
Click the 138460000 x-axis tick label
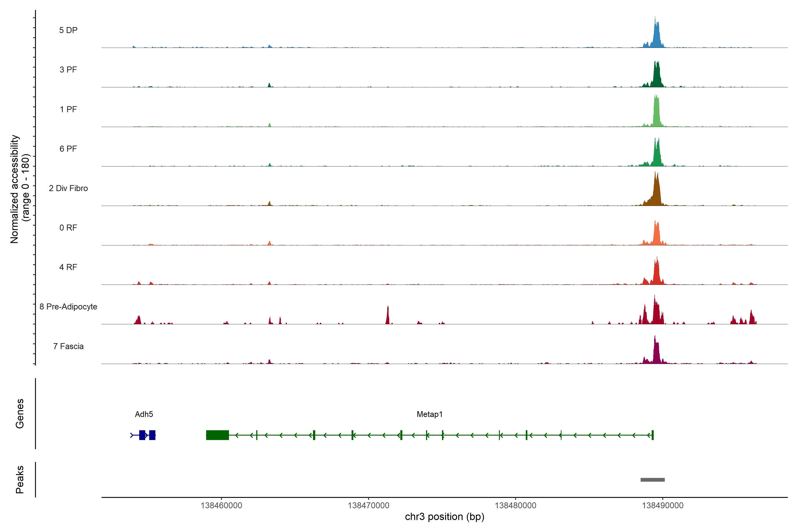(221, 506)
